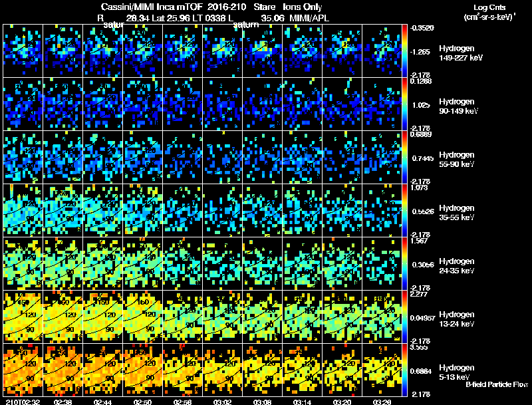Image resolution: width=532 pixels, height=405 pixels.
Task: Click the '03:26' time label
Action: click(x=382, y=402)
